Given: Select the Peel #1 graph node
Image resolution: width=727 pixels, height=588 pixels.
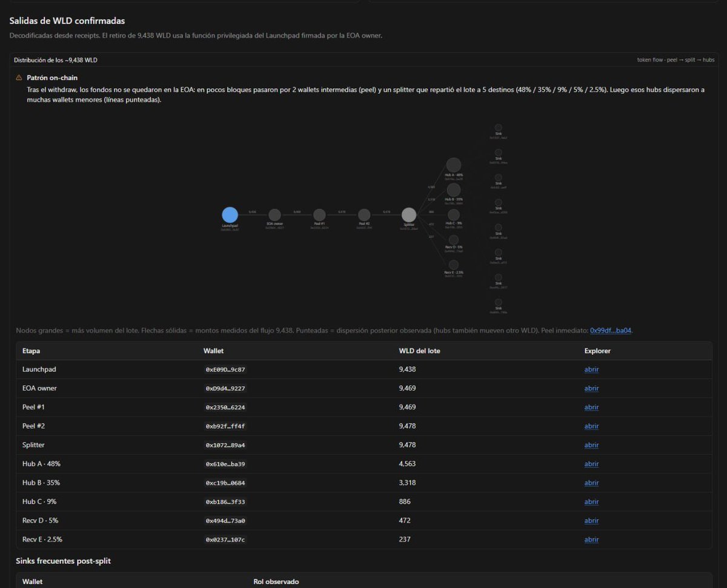Looking at the screenshot, I should click(319, 215).
